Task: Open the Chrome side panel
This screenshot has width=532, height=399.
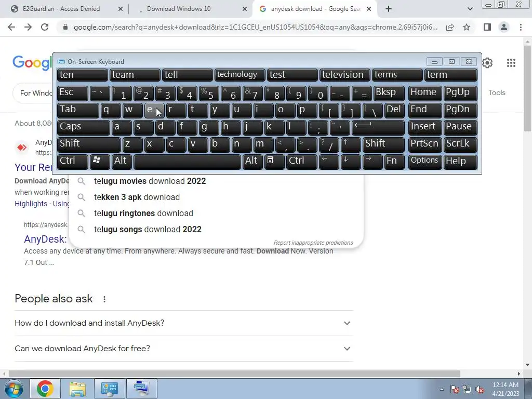Action: pos(487,27)
